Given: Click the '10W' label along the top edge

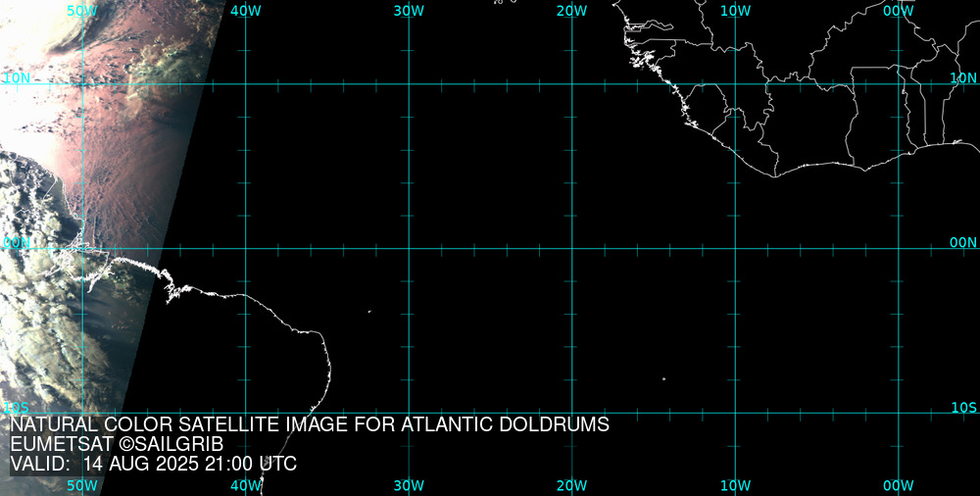Looking at the screenshot, I should click(x=735, y=11).
